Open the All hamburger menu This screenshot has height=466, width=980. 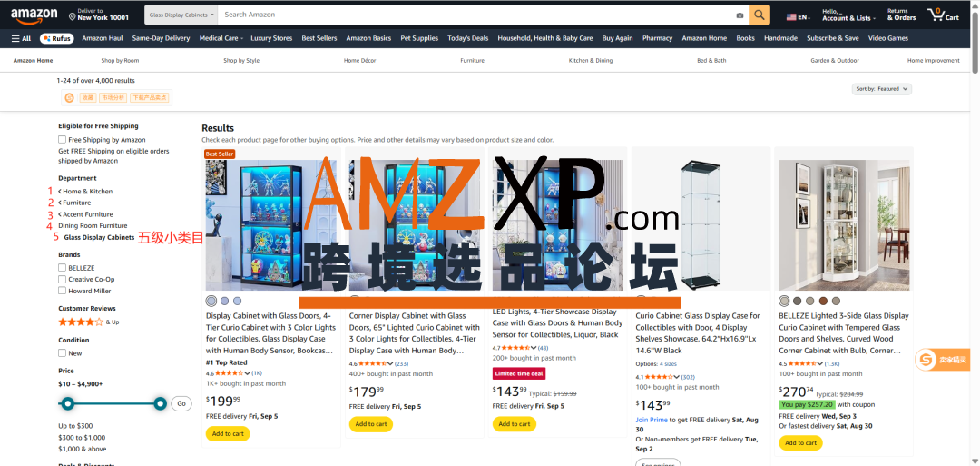pos(21,38)
